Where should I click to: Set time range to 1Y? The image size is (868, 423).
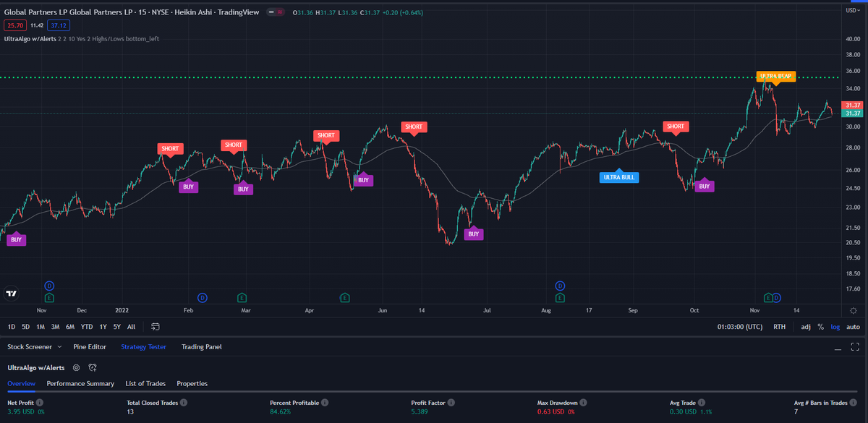pos(103,327)
